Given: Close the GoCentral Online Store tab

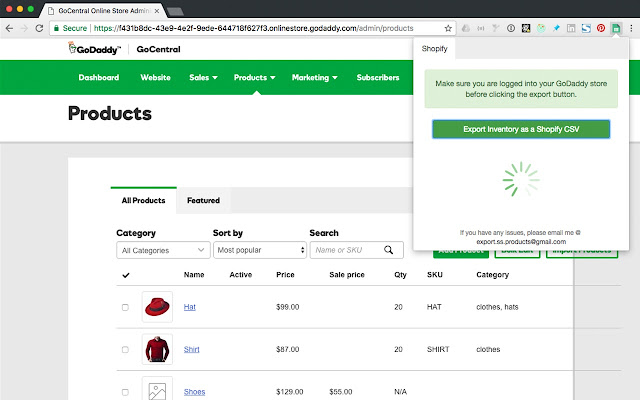Looking at the screenshot, I should (x=157, y=11).
